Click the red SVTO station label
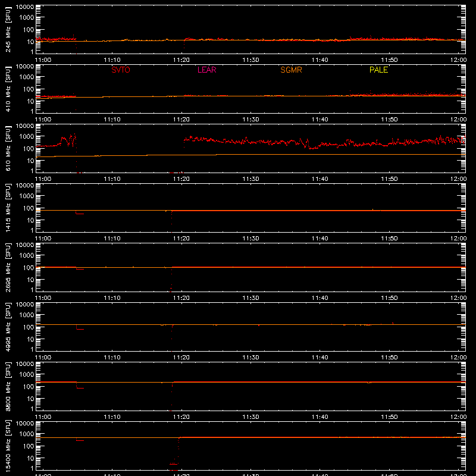 click(121, 70)
